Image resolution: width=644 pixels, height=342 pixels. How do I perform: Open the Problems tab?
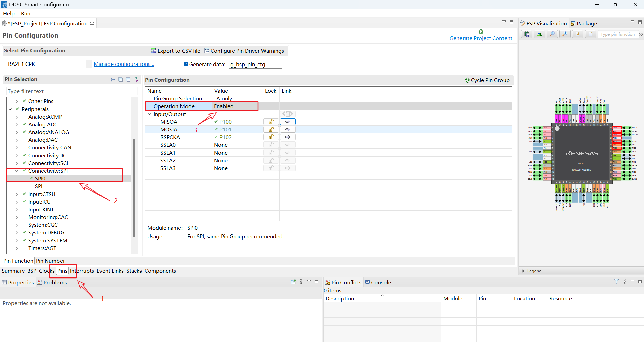(52, 283)
